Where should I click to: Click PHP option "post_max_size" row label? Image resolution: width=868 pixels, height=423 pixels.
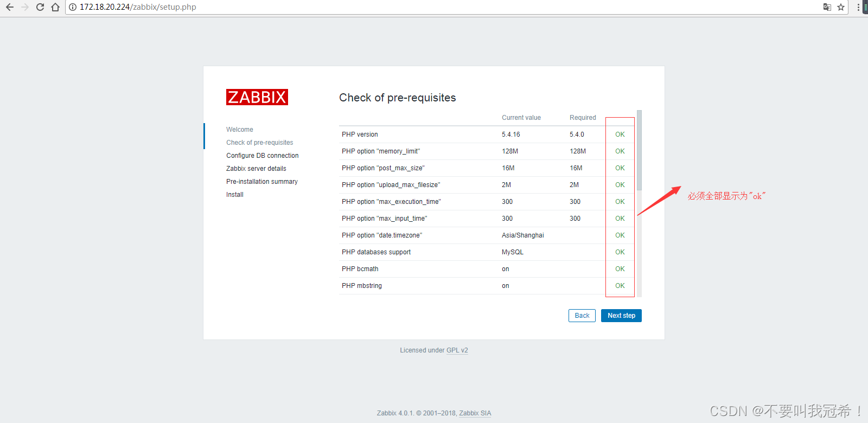383,168
